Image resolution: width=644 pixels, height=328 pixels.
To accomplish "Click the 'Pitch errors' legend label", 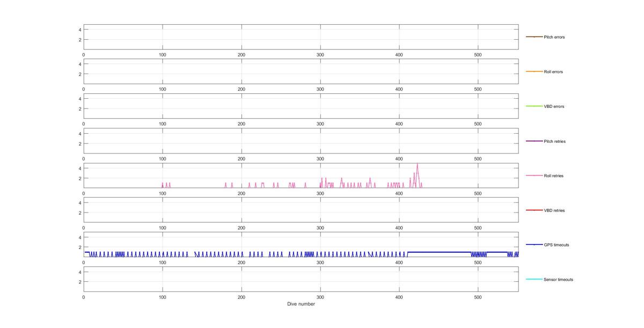I will 554,37.
